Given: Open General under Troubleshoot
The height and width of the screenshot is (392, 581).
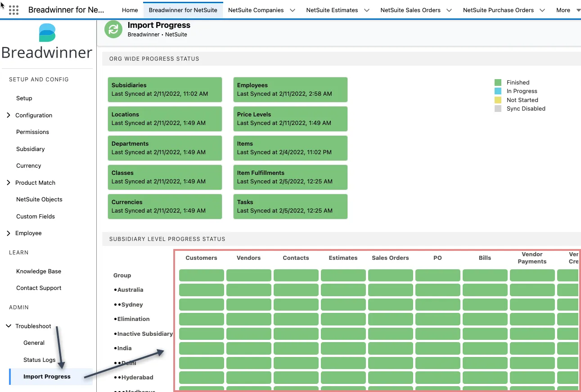Looking at the screenshot, I should (34, 343).
